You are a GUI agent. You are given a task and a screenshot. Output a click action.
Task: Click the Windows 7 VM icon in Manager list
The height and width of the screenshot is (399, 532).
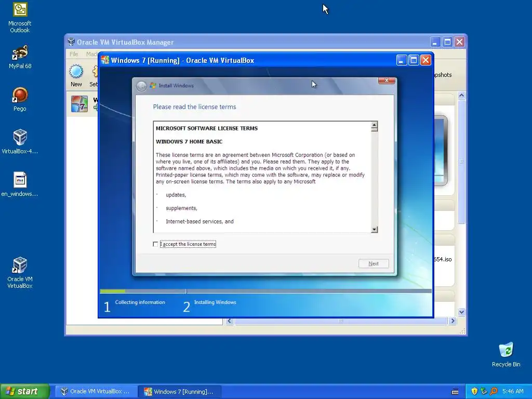79,104
